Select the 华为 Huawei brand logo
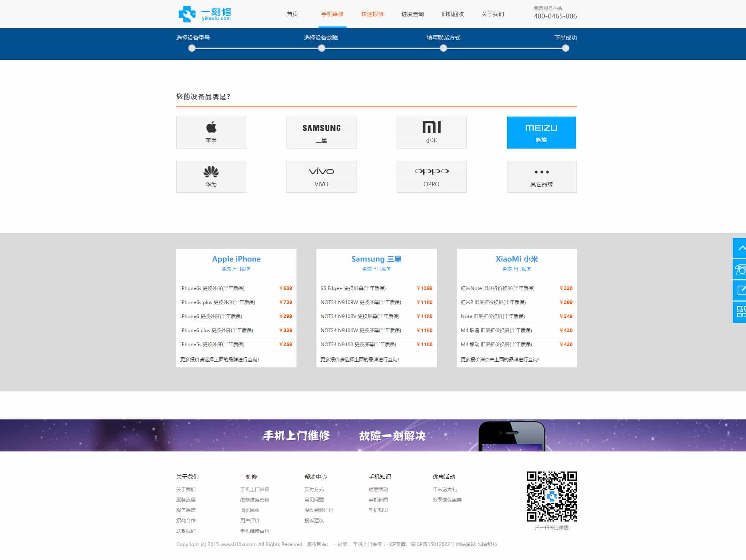The image size is (746, 560). coord(211,176)
